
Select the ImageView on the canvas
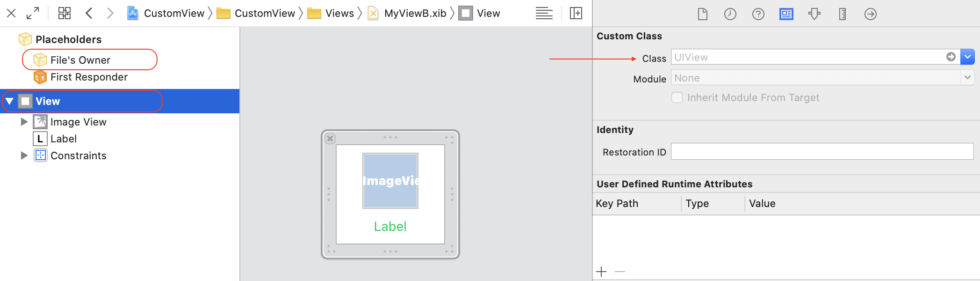390,181
